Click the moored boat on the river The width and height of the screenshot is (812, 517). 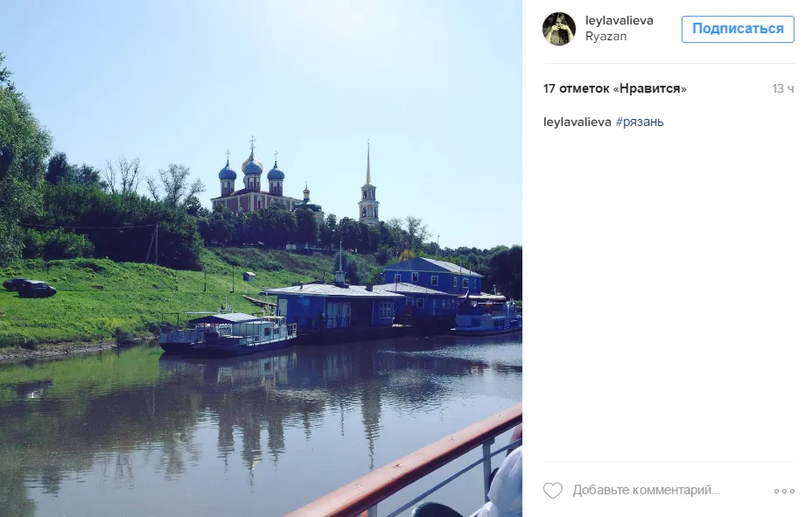point(227,334)
